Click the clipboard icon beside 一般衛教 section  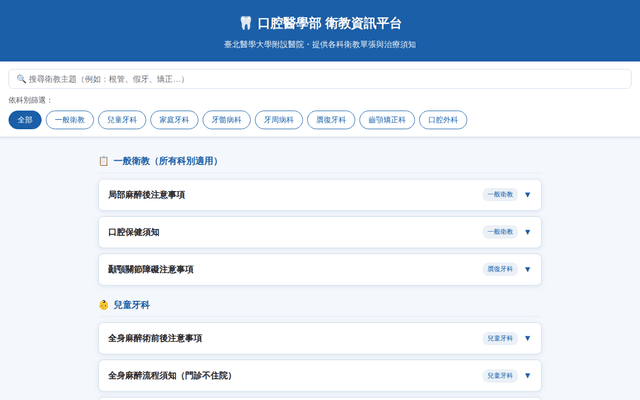pyautogui.click(x=104, y=161)
